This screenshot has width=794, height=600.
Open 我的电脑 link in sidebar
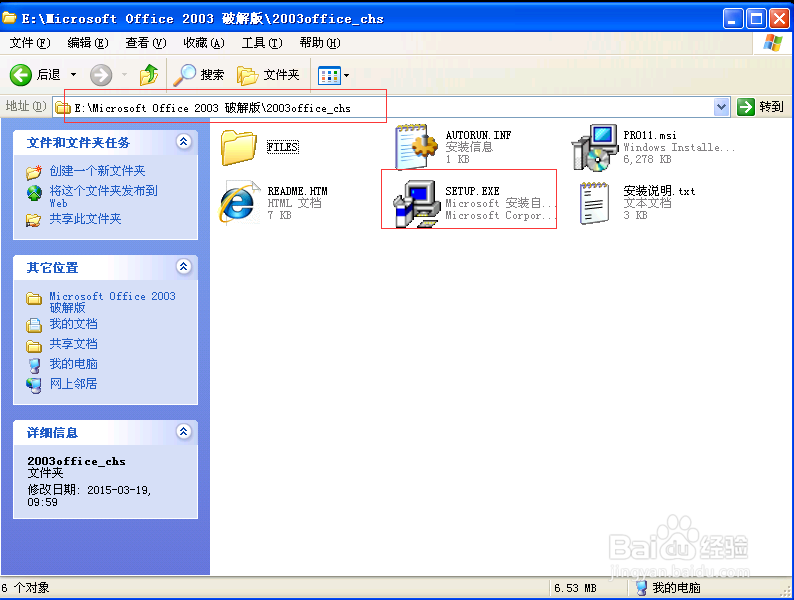click(x=73, y=364)
